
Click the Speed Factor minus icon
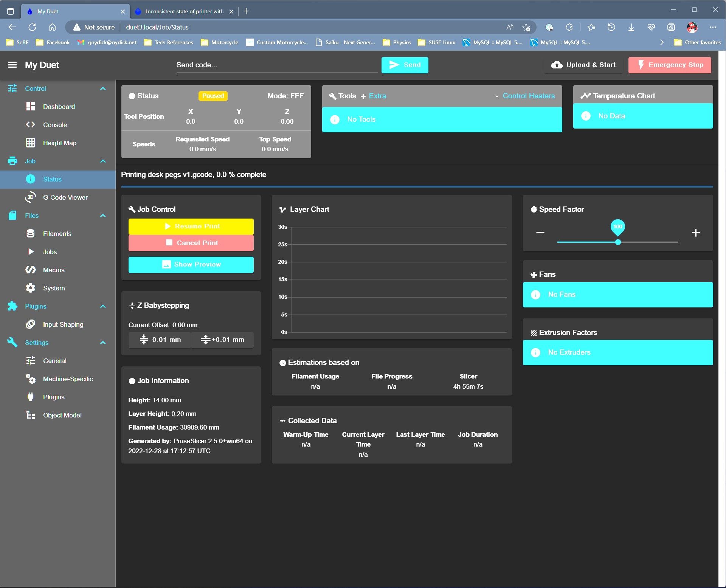point(540,233)
